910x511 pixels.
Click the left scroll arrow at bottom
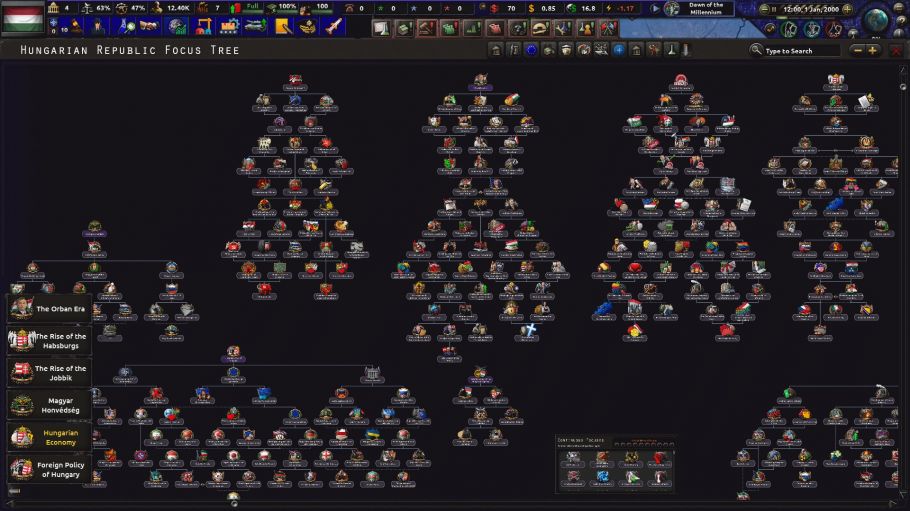tap(10, 504)
